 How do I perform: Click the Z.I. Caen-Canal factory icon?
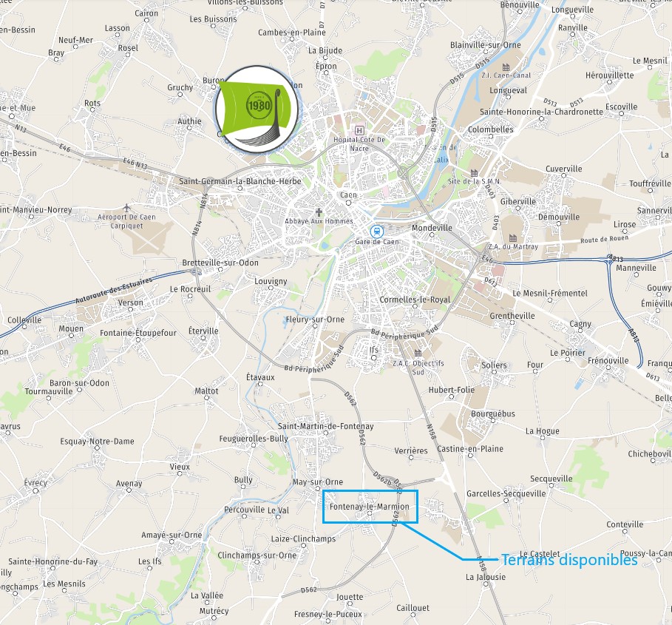(x=506, y=67)
